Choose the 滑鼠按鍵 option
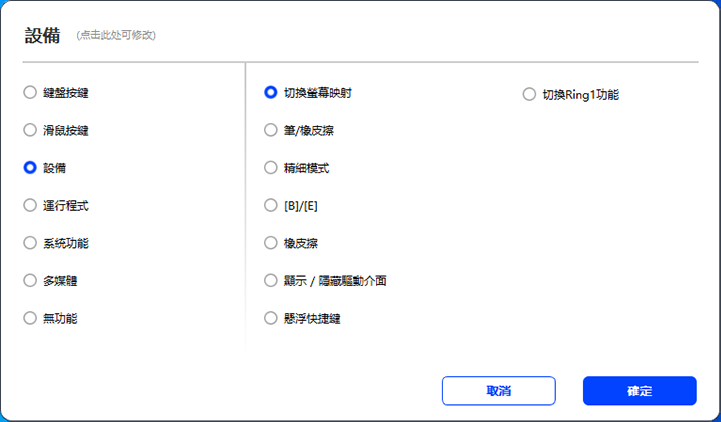The width and height of the screenshot is (721, 422). [x=30, y=130]
